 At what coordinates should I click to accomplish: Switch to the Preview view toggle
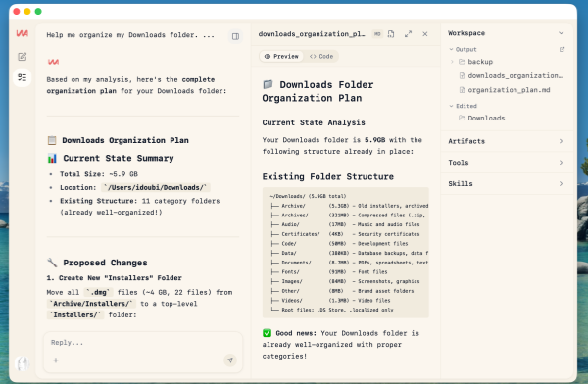tap(281, 56)
